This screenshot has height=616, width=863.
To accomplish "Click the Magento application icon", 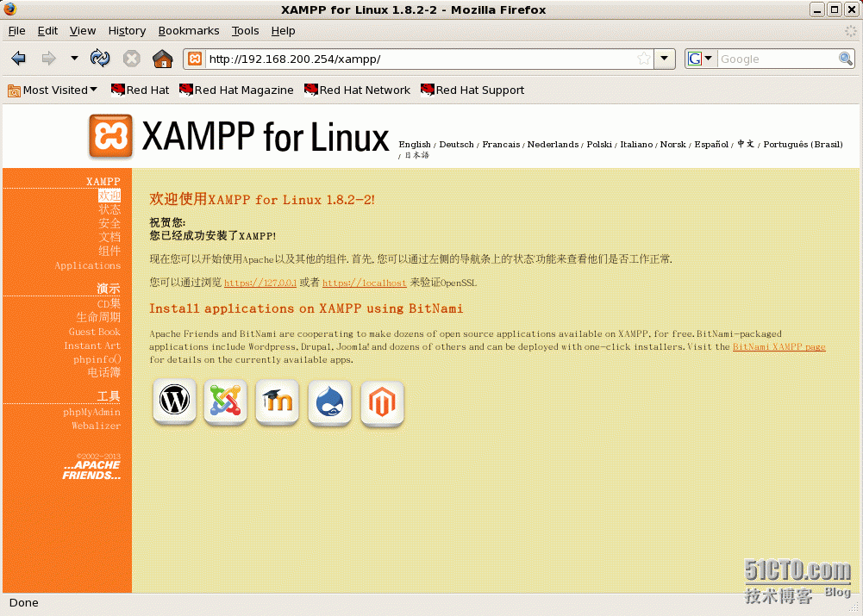I will 383,404.
